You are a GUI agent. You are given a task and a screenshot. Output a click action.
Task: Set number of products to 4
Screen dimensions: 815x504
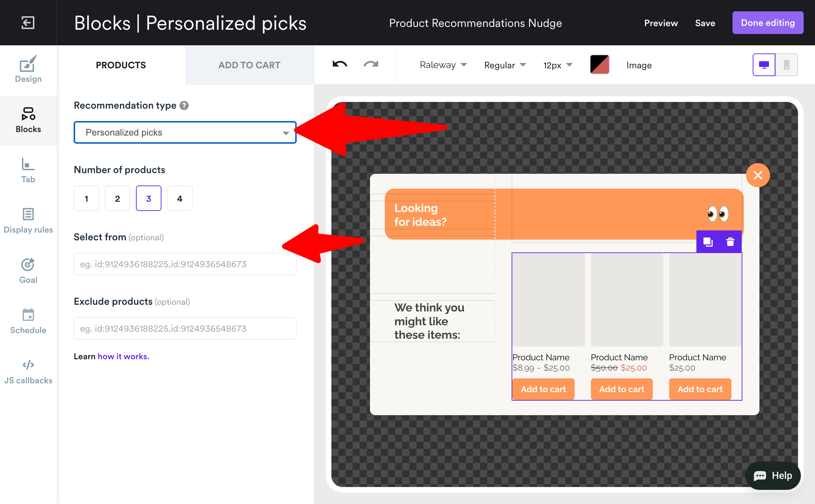180,199
